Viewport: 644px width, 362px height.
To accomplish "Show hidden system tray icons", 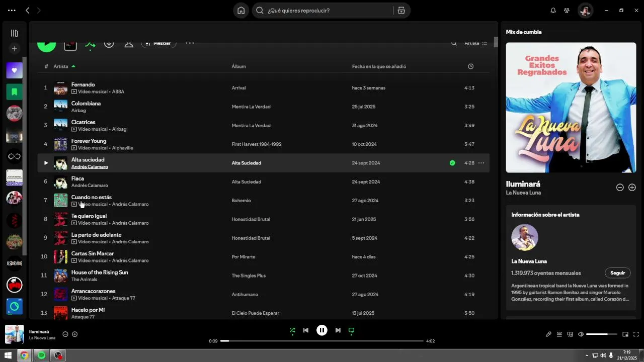I will tap(587, 355).
